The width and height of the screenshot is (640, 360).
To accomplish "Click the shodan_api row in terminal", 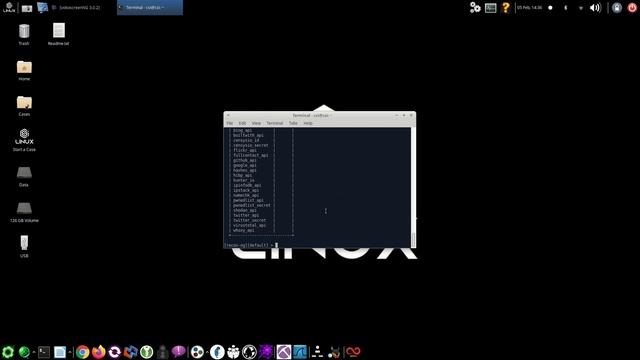I will pos(245,210).
